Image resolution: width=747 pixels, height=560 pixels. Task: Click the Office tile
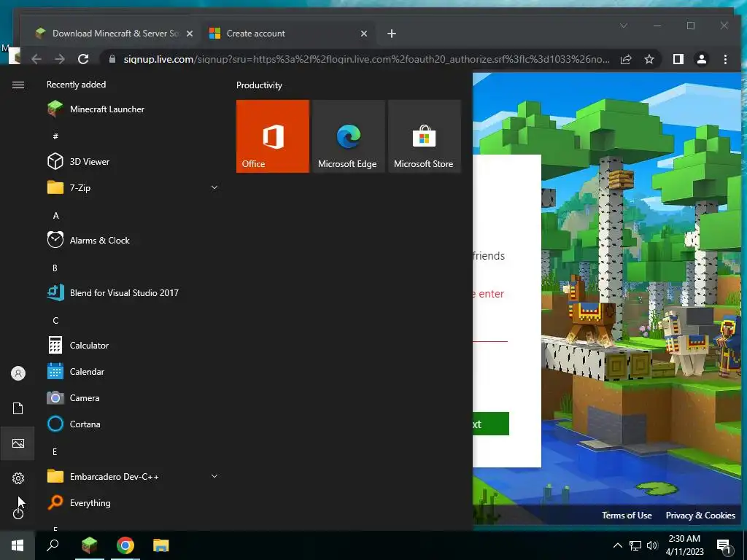pos(273,136)
